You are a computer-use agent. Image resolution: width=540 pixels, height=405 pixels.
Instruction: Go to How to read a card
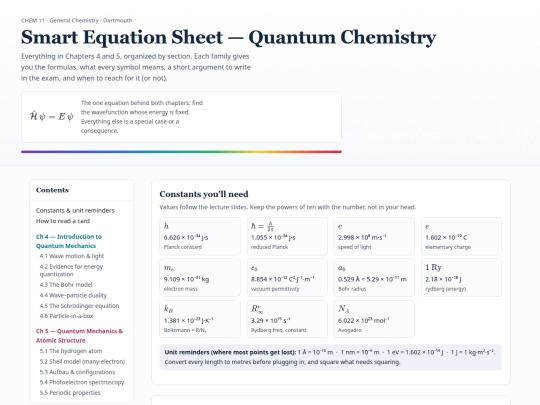coord(63,221)
